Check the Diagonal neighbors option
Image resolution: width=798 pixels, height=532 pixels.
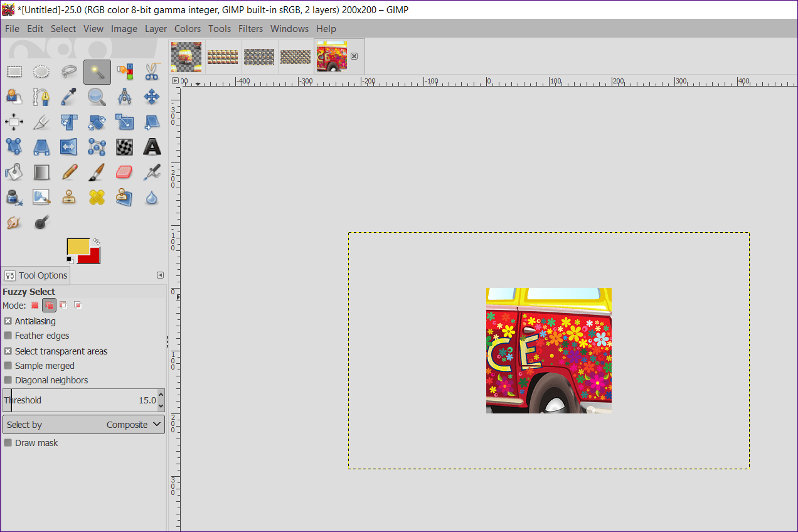click(8, 380)
